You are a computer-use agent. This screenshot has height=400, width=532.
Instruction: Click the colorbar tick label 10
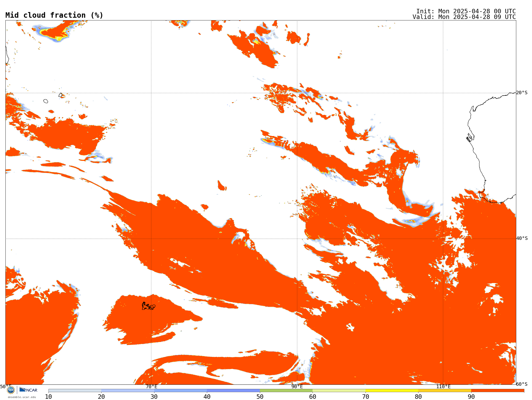click(x=49, y=397)
